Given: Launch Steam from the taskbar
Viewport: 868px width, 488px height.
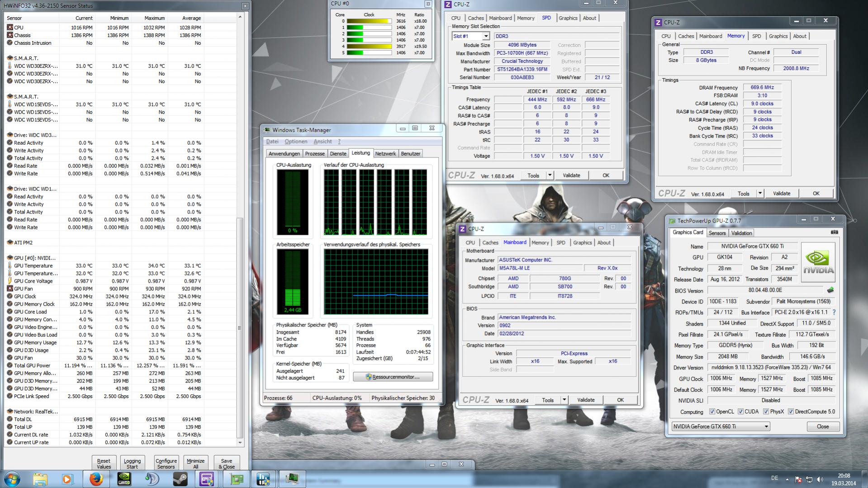Looking at the screenshot, I should 180,479.
